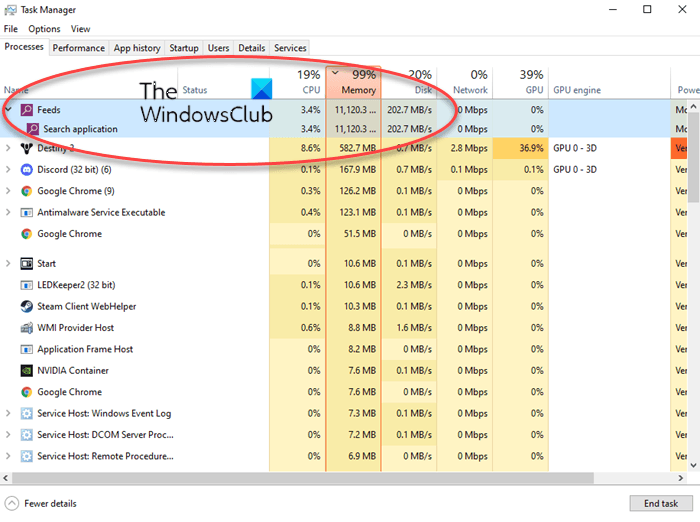This screenshot has height=522, width=700.
Task: Click the LEDKeeper2 process icon
Action: point(27,285)
